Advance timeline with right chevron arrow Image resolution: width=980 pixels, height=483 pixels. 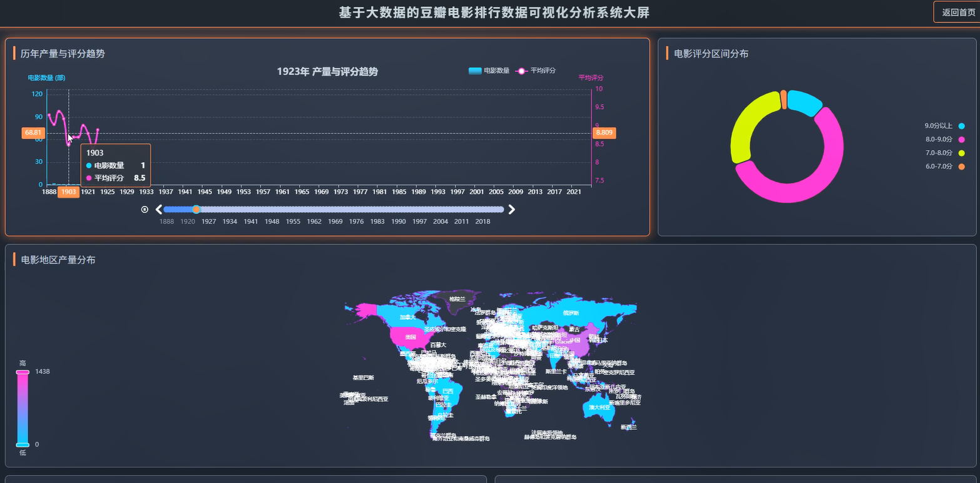coord(512,210)
